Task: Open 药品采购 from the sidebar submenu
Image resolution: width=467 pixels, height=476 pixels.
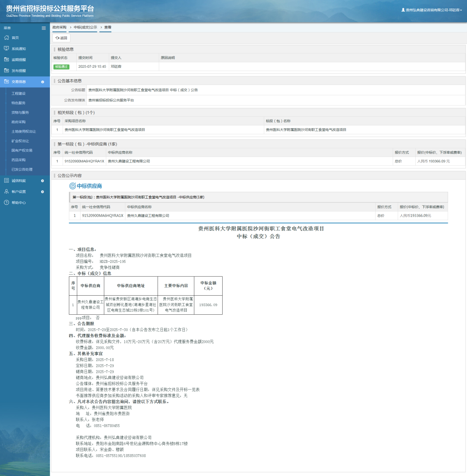Action: point(18,160)
